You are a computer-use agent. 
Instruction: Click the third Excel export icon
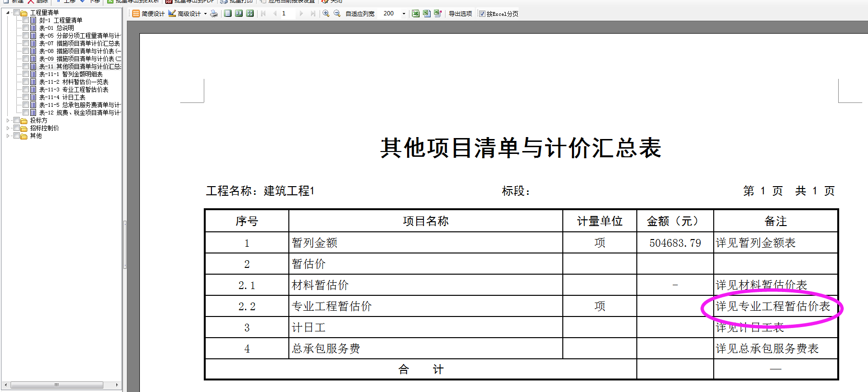[x=438, y=13]
